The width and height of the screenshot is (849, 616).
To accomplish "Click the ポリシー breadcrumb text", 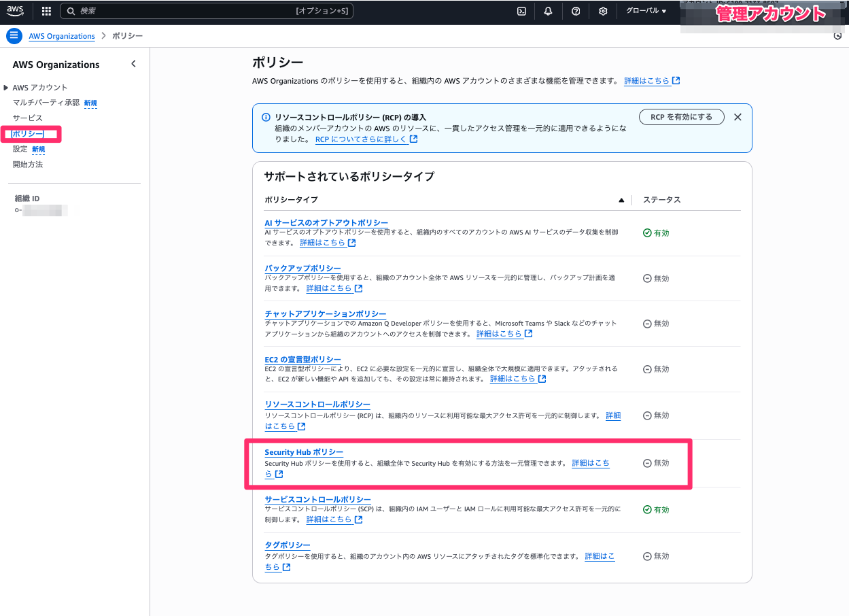I will click(127, 36).
